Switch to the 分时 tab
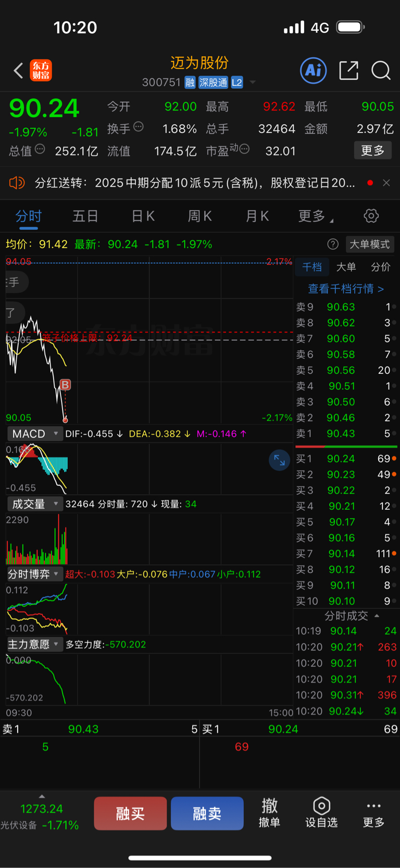 pos(29,216)
